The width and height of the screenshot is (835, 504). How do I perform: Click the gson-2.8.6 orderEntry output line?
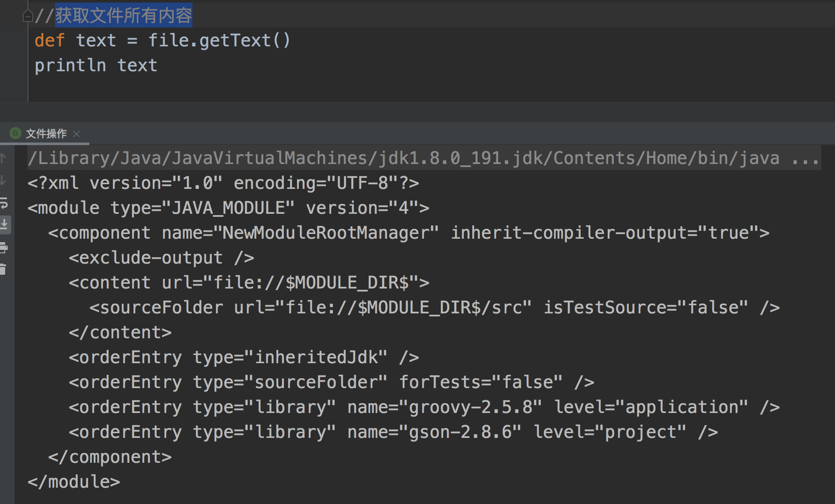(x=393, y=432)
